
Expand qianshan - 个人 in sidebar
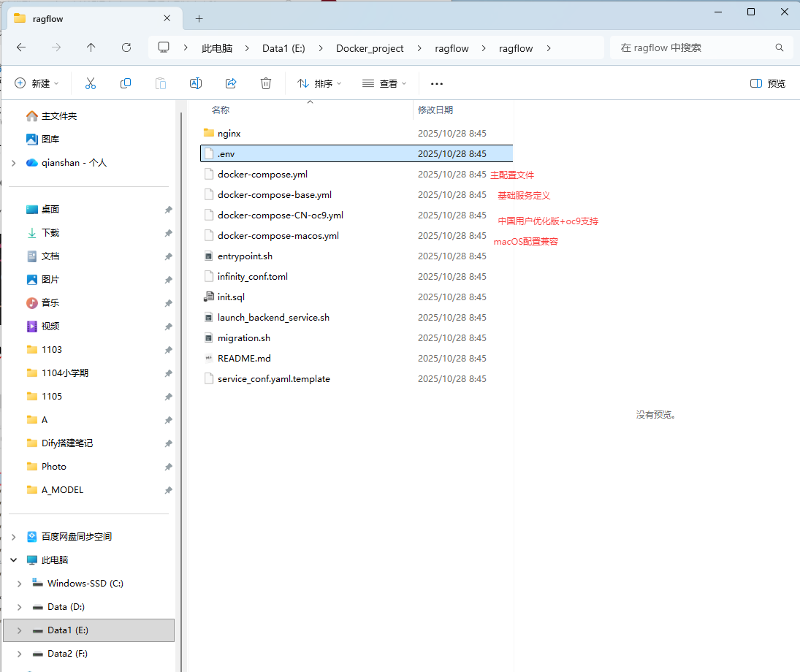tap(14, 164)
